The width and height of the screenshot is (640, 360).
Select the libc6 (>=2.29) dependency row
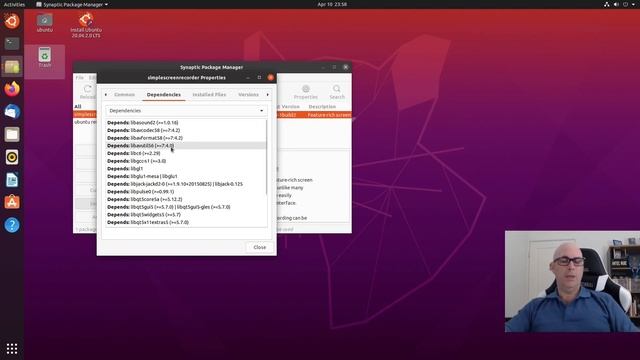point(186,153)
